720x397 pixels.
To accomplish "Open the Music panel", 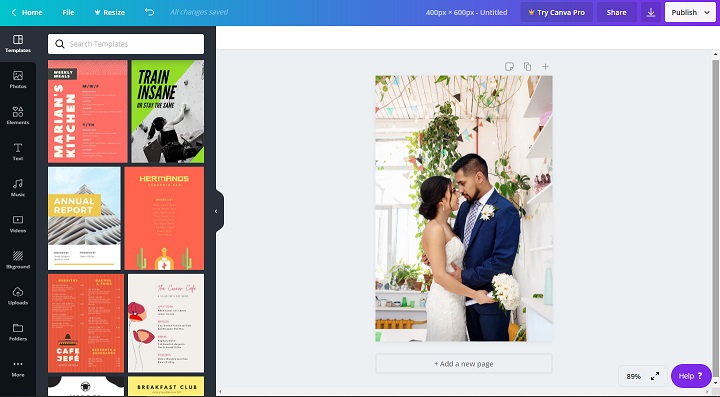I will tap(18, 188).
